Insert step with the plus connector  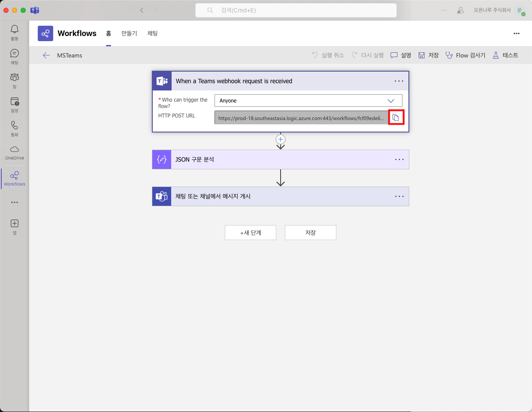click(281, 139)
